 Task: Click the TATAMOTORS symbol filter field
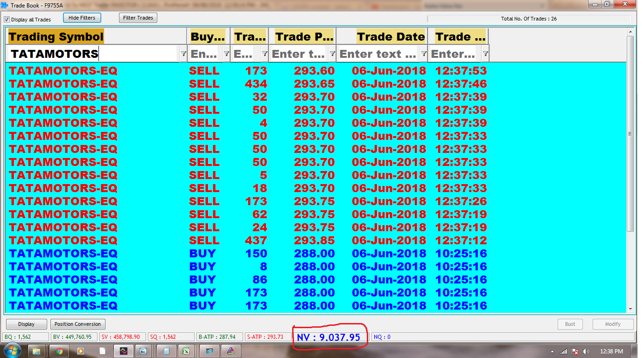coord(93,54)
